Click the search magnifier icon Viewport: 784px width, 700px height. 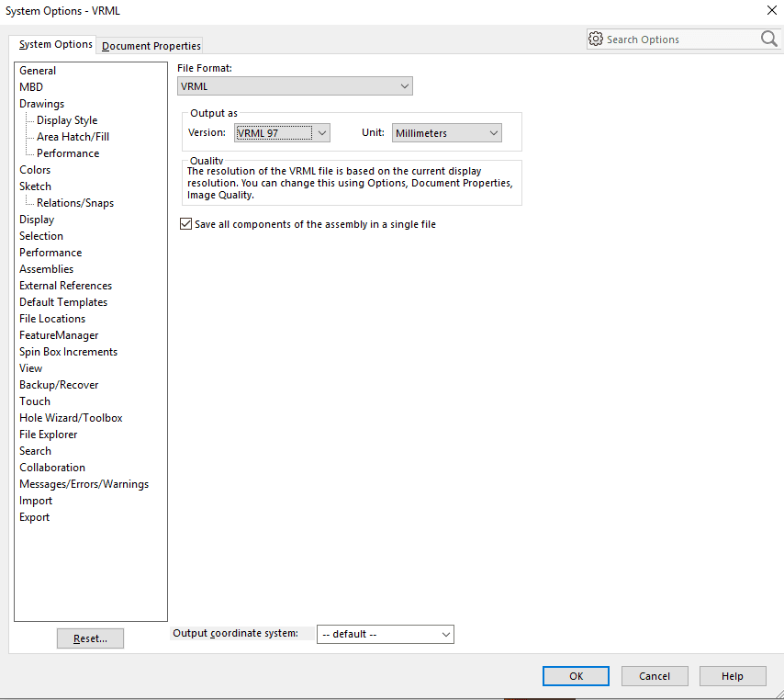(769, 39)
